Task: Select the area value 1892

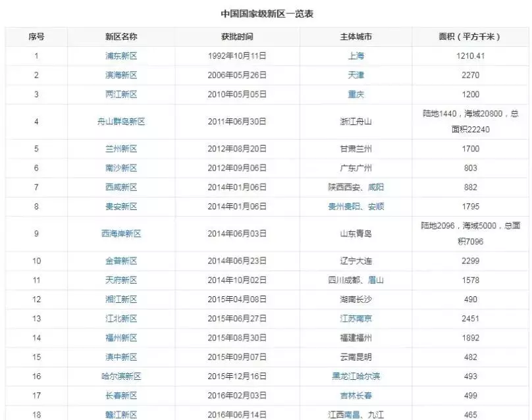Action: click(x=470, y=338)
